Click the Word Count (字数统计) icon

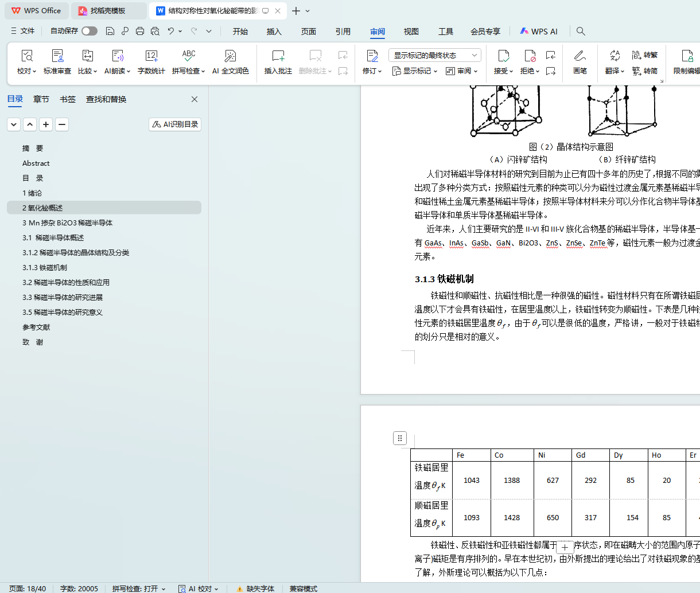click(x=151, y=56)
